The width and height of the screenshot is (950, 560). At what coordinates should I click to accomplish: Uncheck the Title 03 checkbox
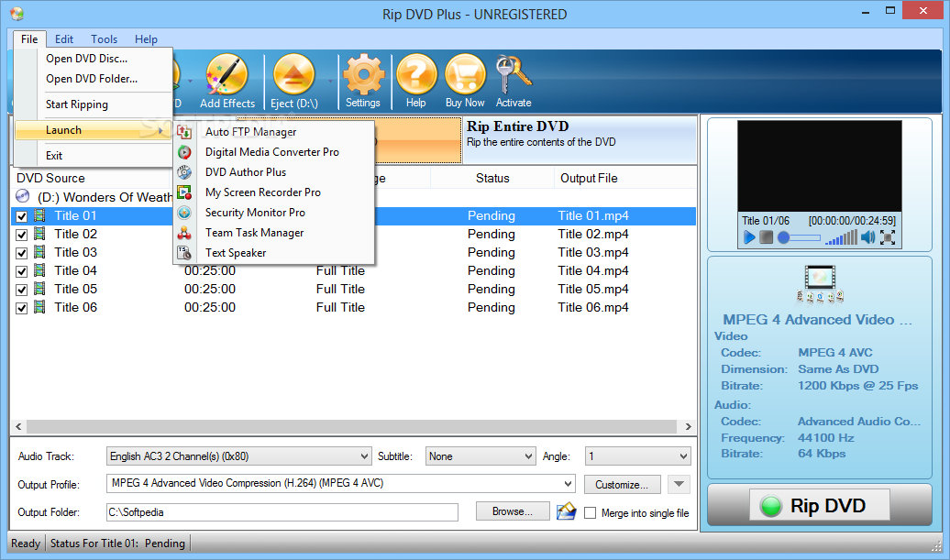(x=22, y=253)
